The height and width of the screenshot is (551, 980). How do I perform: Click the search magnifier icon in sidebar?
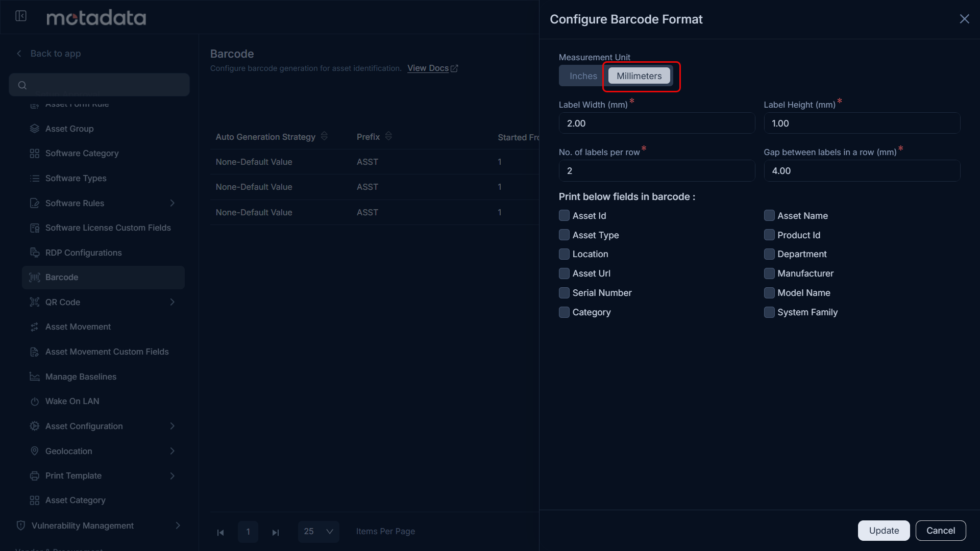click(x=22, y=85)
